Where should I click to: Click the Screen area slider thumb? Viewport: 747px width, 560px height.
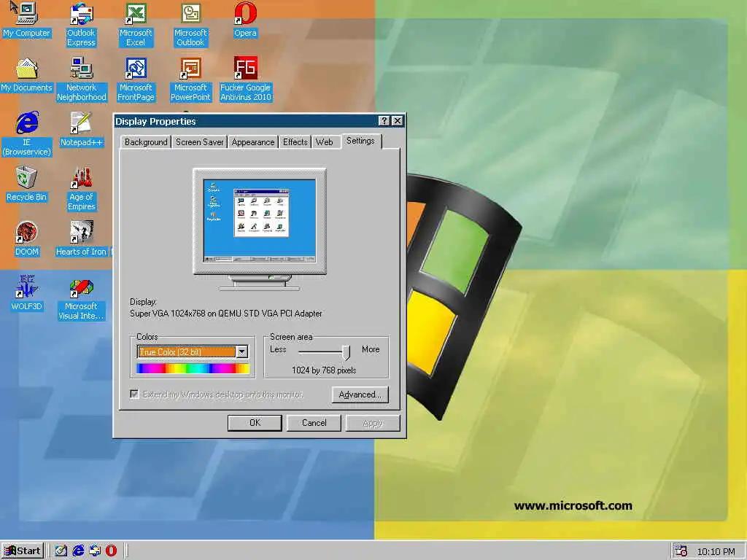click(346, 352)
